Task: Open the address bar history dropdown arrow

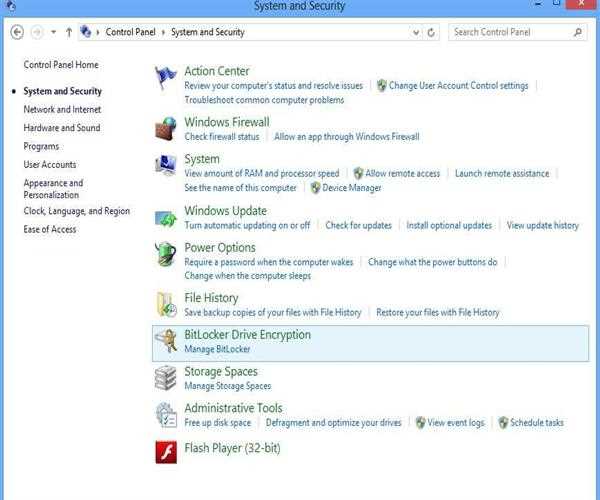Action: [x=415, y=32]
